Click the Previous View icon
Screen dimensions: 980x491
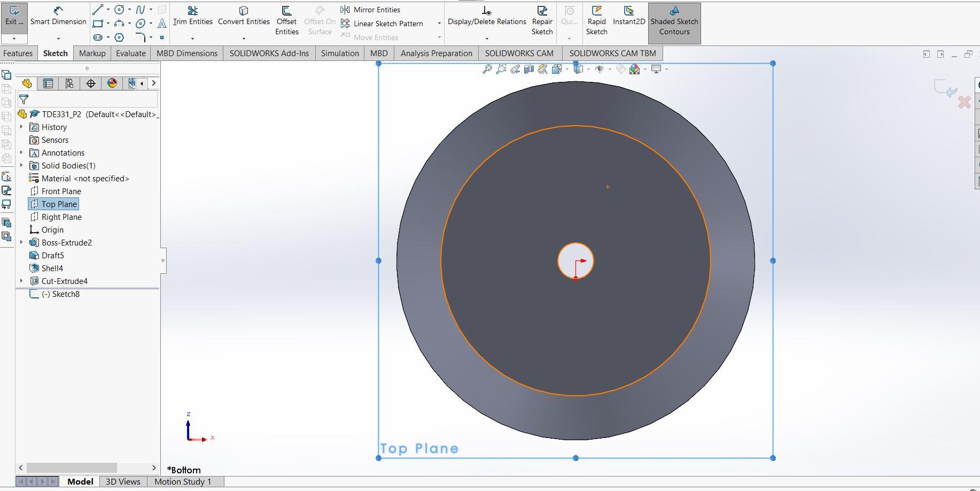pyautogui.click(x=515, y=69)
